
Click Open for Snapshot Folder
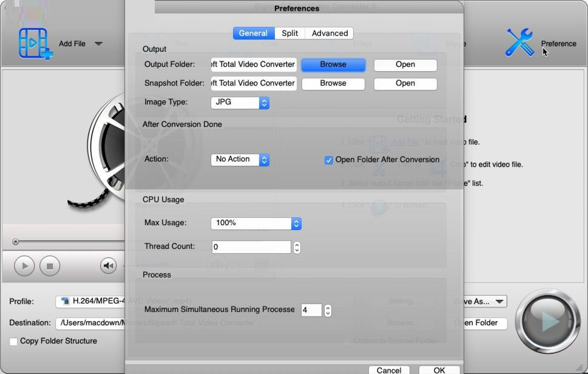coord(405,83)
